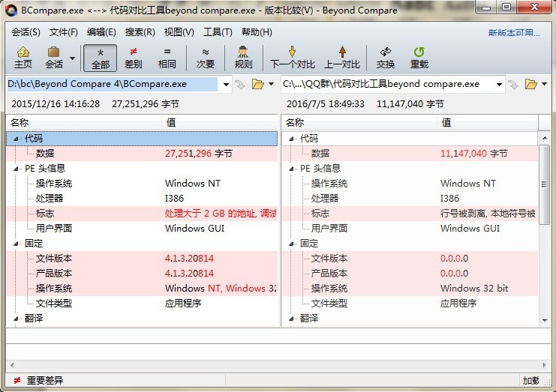Click the left path field BCompare.exe
Screen dimensions: 556x392
coord(113,84)
